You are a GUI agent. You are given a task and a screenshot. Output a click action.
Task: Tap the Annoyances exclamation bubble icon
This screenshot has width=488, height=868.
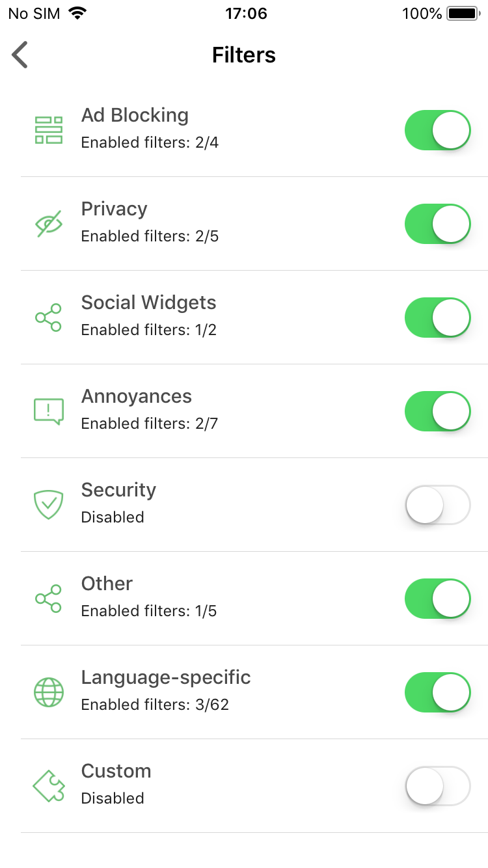coord(49,411)
